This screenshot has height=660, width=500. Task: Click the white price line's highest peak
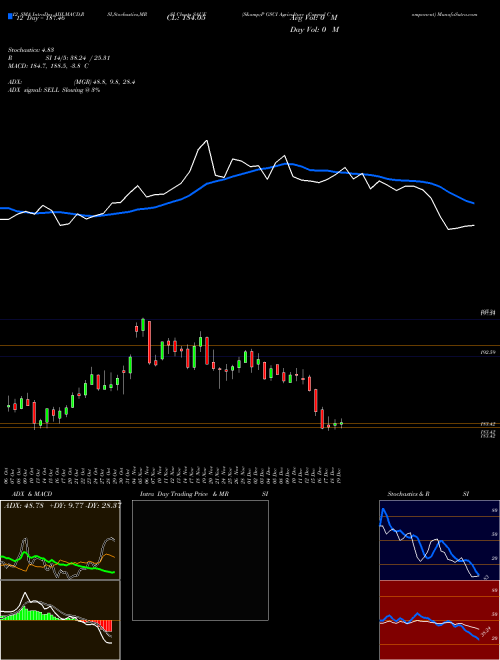pyautogui.click(x=207, y=141)
